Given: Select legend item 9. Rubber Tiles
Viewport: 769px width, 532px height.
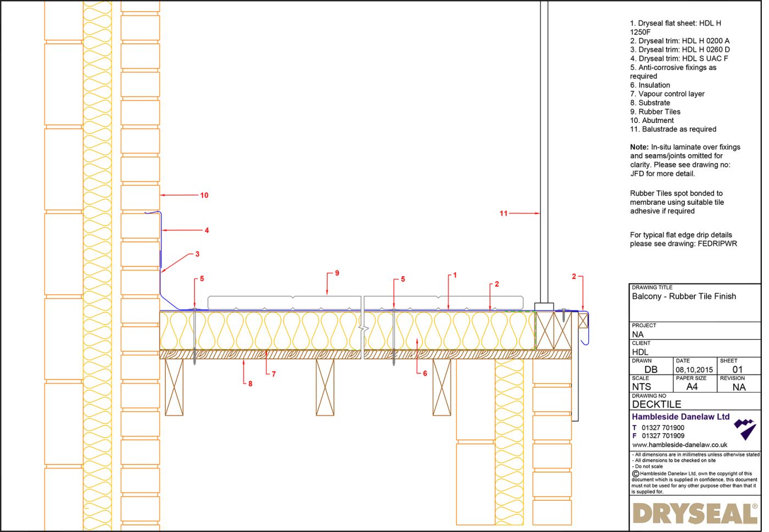Looking at the screenshot, I should tap(655, 111).
